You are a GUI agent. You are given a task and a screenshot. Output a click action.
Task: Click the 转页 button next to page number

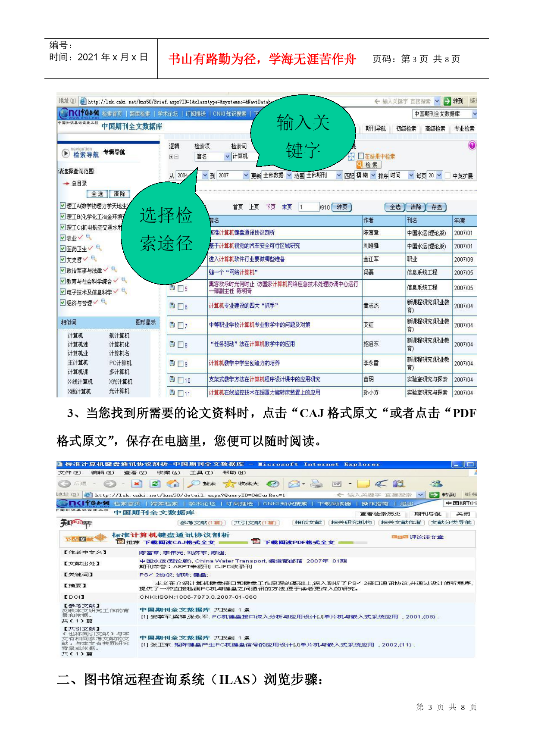click(x=342, y=207)
